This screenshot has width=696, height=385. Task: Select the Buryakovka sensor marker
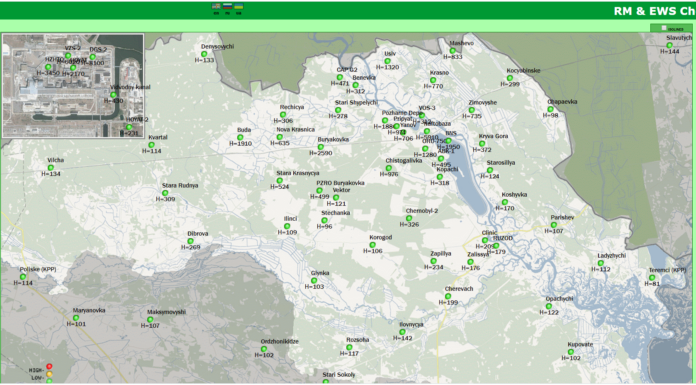click(320, 147)
